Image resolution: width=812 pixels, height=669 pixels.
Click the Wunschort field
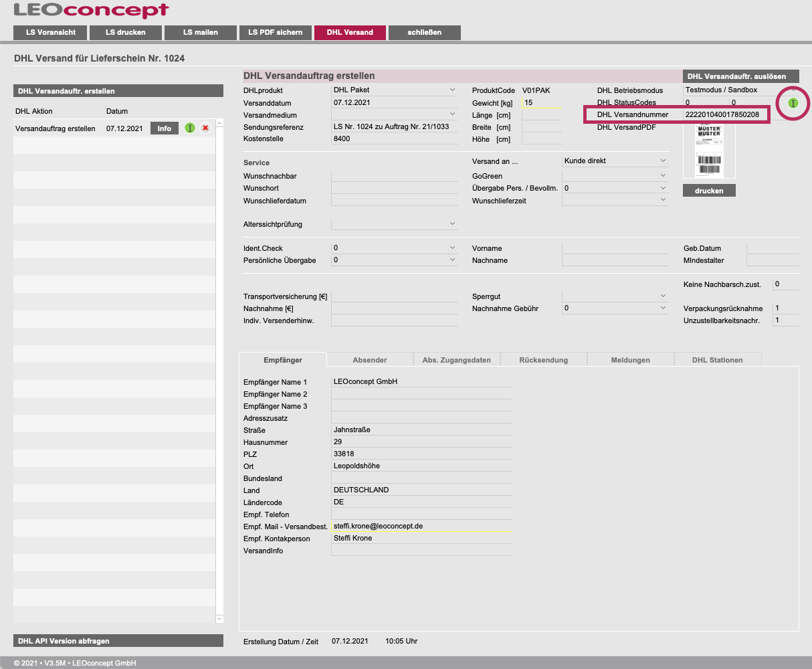(395, 188)
